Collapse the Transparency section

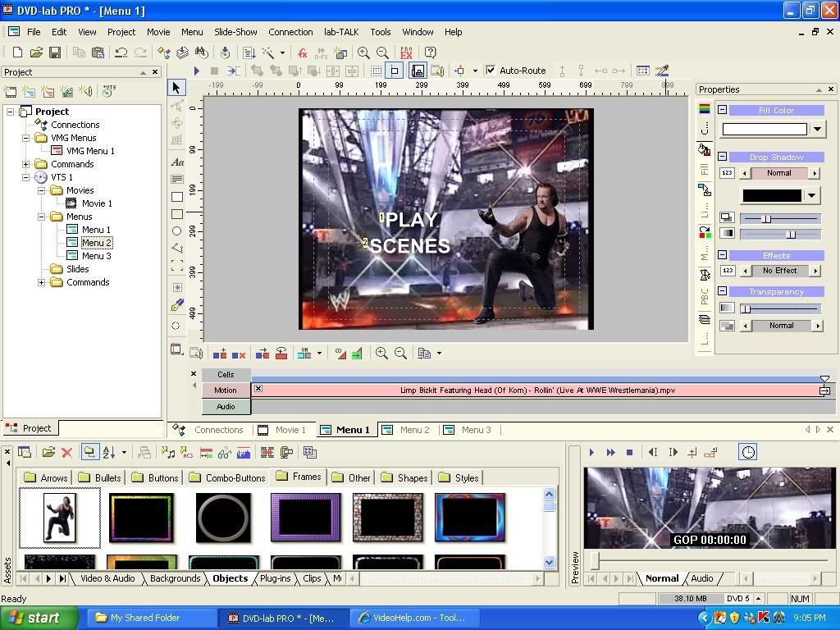722,291
